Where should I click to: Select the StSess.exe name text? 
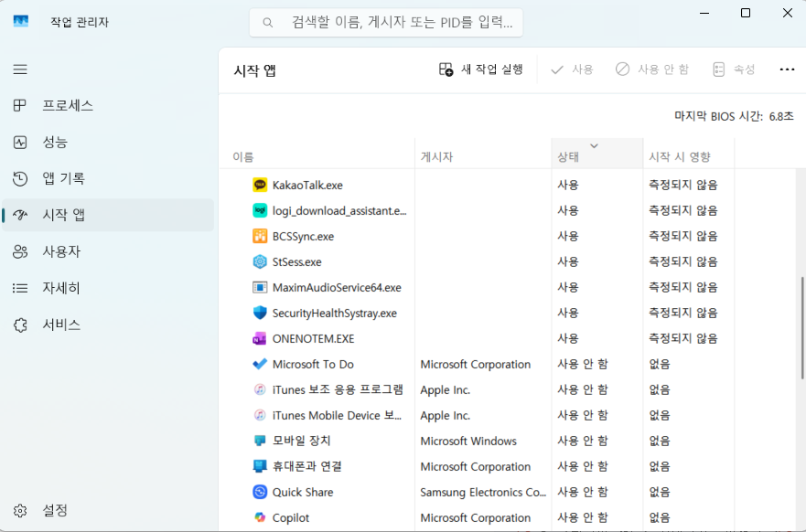(297, 262)
